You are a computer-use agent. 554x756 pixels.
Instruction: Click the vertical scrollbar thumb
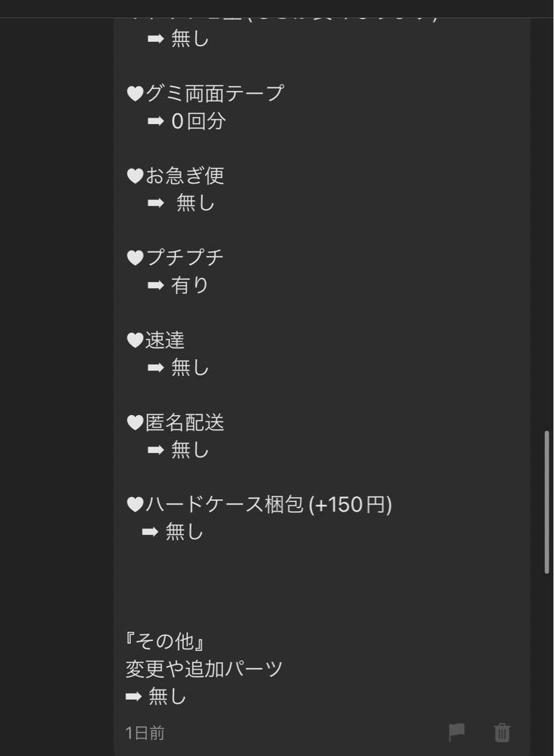547,502
